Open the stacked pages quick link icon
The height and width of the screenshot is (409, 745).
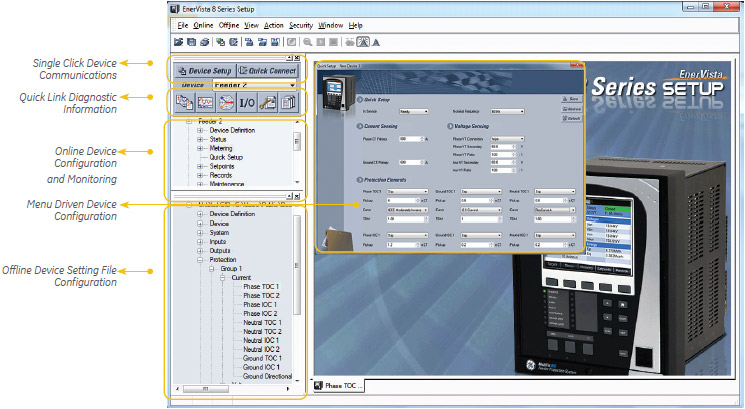(x=288, y=102)
